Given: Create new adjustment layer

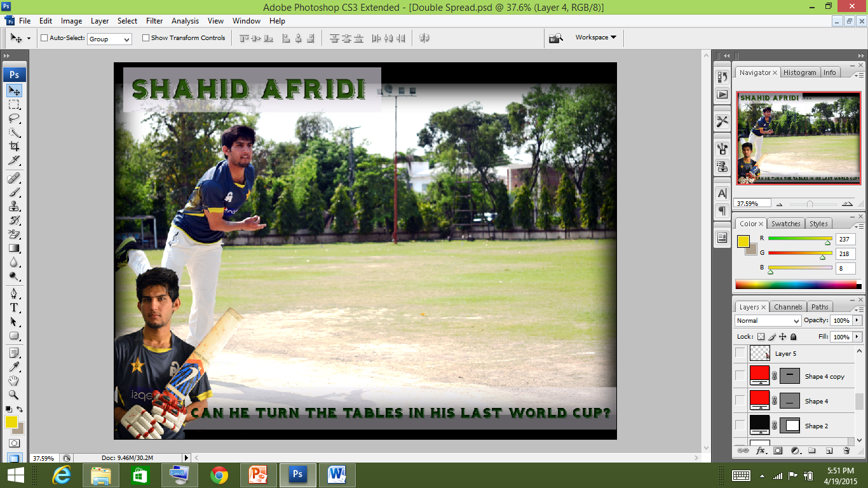Looking at the screenshot, I should (795, 451).
